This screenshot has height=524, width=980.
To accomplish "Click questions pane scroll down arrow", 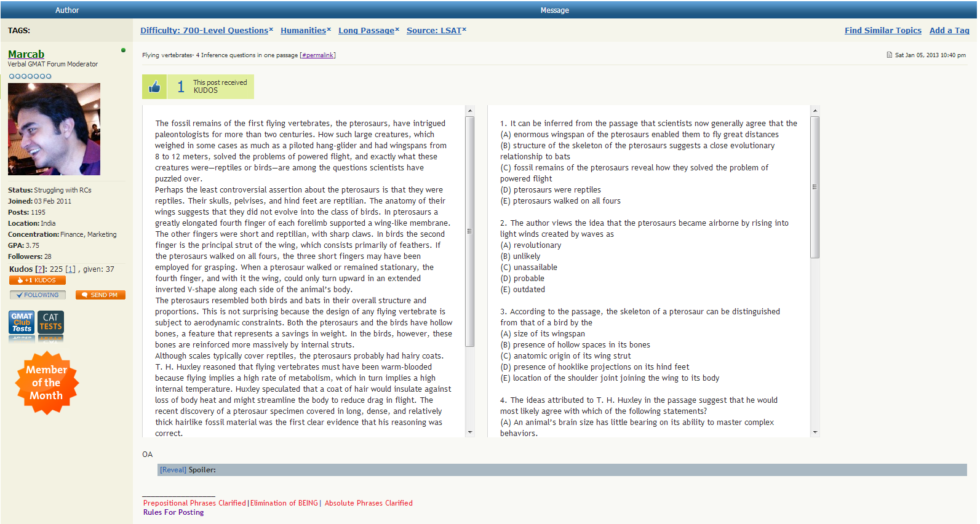I will pyautogui.click(x=815, y=432).
